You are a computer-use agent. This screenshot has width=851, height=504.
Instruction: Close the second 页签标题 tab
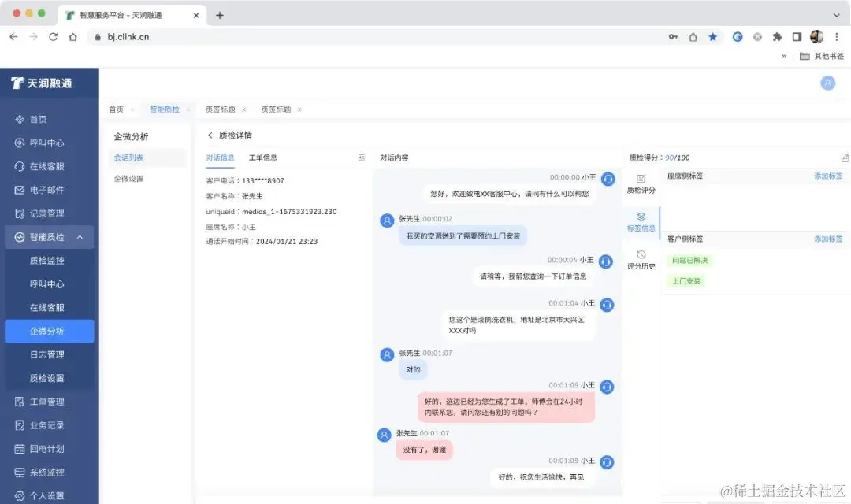(x=299, y=109)
